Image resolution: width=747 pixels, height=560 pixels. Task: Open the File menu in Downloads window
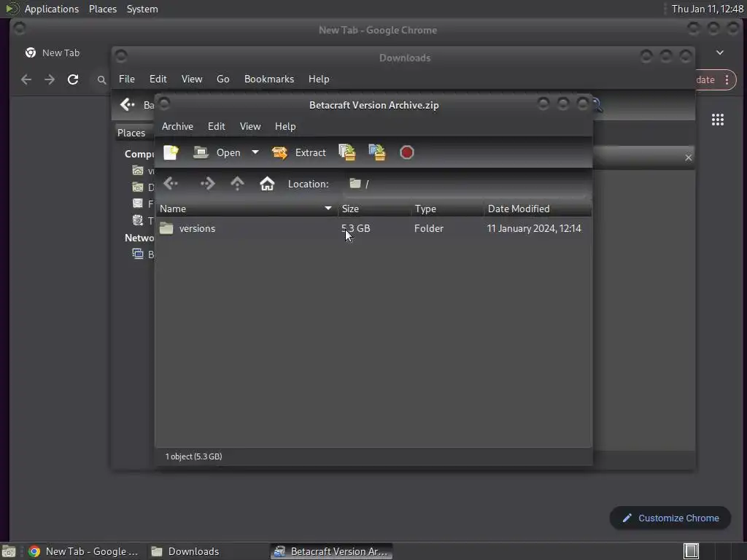[127, 79]
